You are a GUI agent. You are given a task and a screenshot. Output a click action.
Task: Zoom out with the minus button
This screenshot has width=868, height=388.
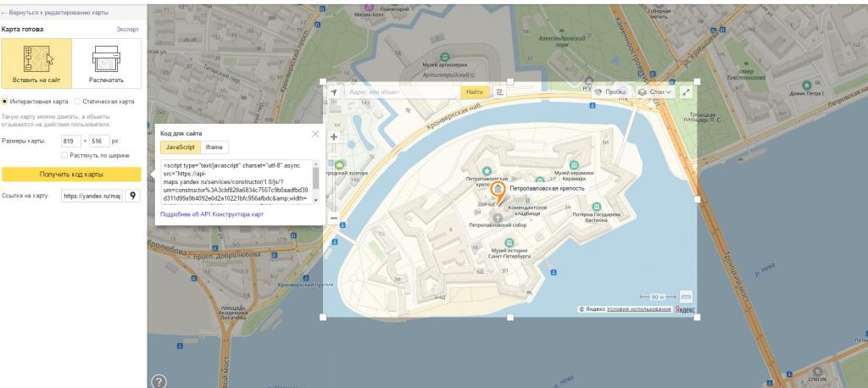[x=334, y=219]
